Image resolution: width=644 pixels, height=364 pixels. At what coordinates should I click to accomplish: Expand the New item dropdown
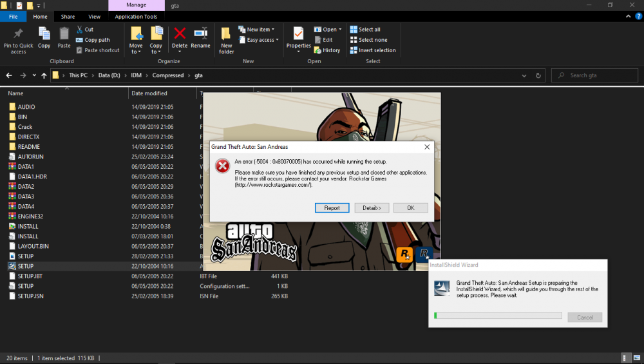click(x=256, y=30)
